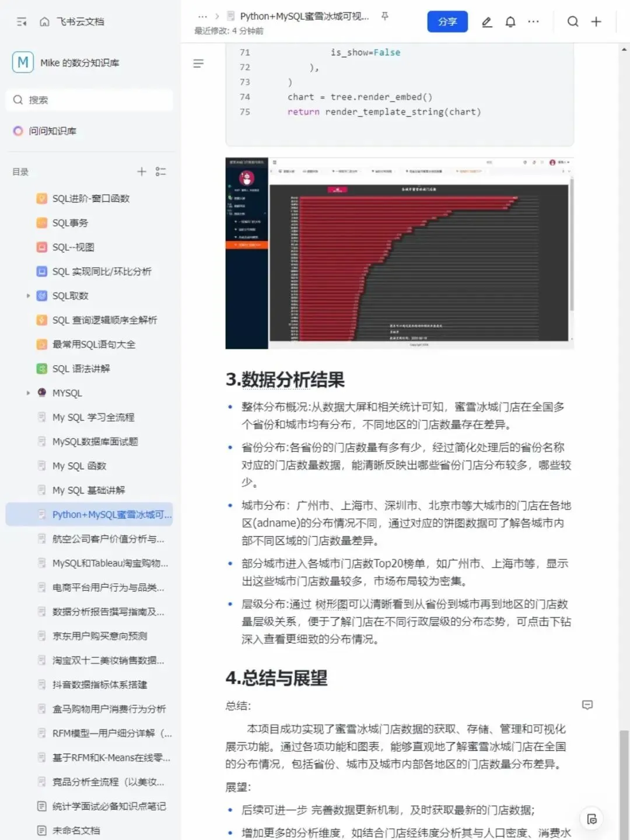Open the SQL--视图 document
The width and height of the screenshot is (630, 840).
point(73,247)
